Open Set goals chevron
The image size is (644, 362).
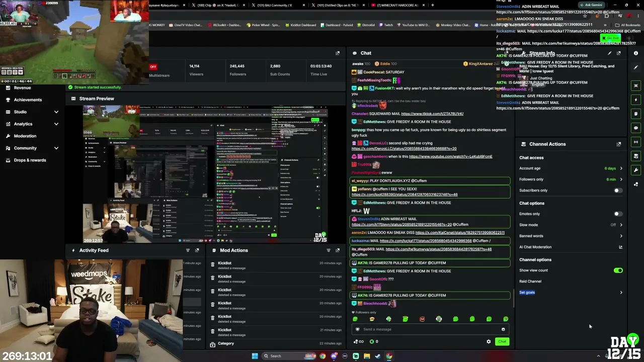pos(621,293)
